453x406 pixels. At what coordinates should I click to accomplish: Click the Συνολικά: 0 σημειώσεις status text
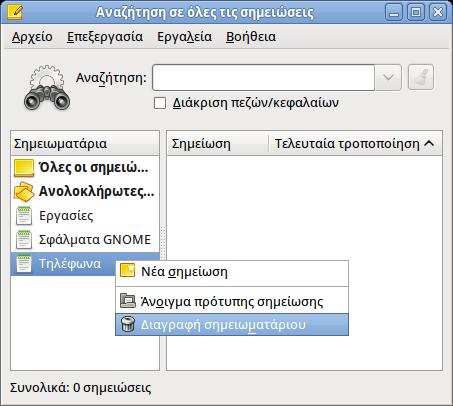80,388
